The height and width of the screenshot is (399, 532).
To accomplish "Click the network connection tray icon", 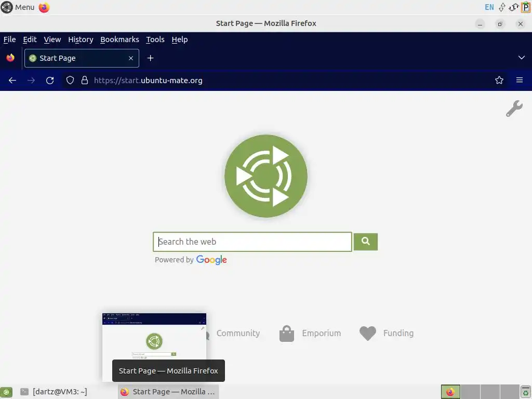I will [502, 7].
